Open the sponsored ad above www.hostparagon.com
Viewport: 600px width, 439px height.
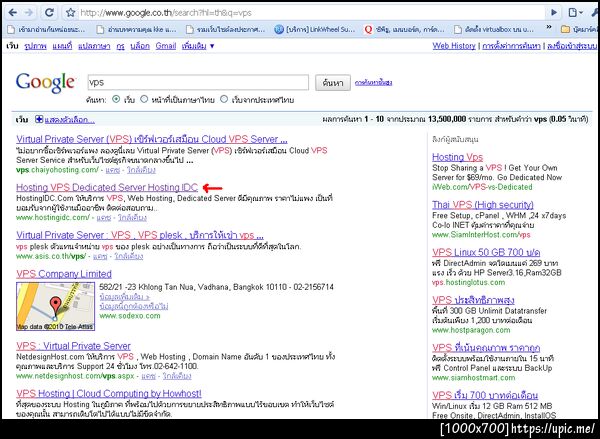(473, 300)
